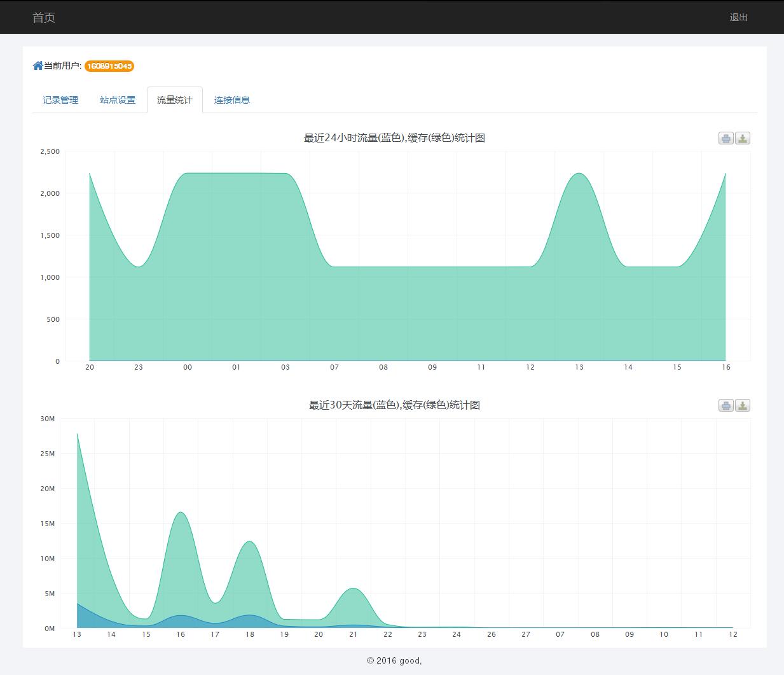
Task: Download the 最近30天 traffic chart
Action: (x=742, y=405)
